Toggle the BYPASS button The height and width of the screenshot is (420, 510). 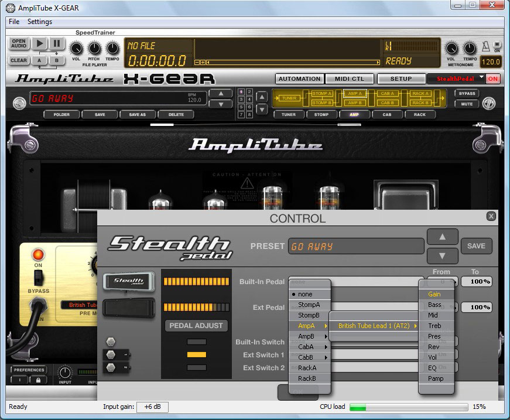(x=467, y=93)
